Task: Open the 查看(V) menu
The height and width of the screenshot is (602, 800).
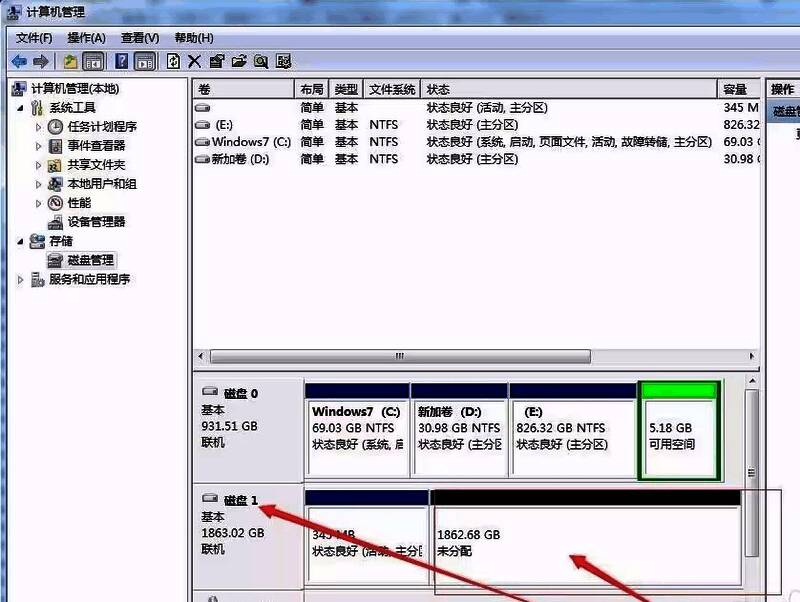Action: (x=137, y=37)
